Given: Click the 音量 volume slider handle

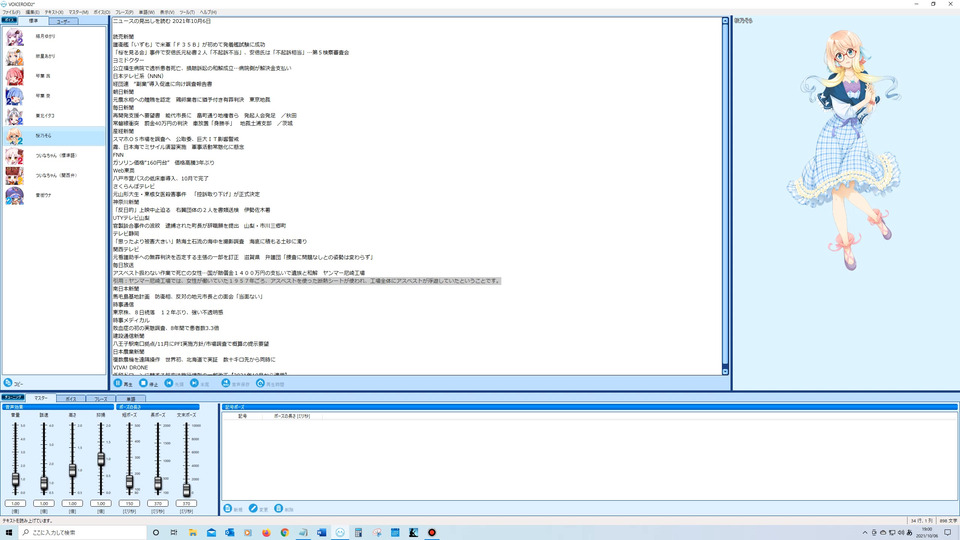Looking at the screenshot, I should pos(15,481).
